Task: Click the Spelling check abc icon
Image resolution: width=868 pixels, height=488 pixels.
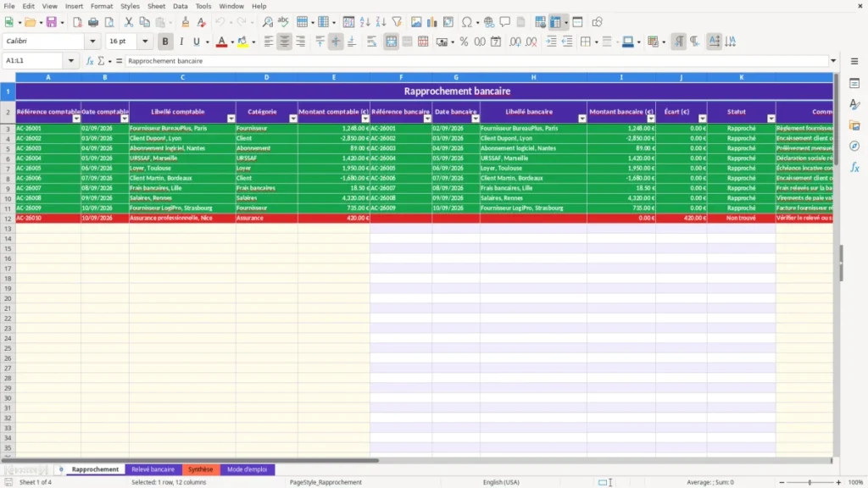Action: tap(283, 22)
